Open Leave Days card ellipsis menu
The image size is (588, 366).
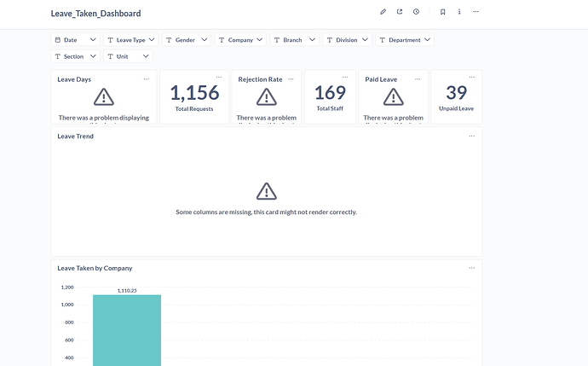146,78
